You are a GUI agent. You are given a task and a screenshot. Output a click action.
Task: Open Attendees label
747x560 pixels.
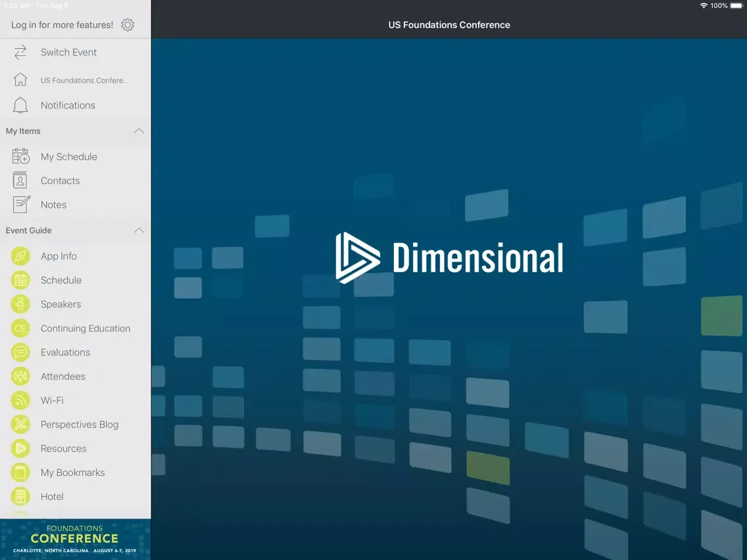pos(63,376)
